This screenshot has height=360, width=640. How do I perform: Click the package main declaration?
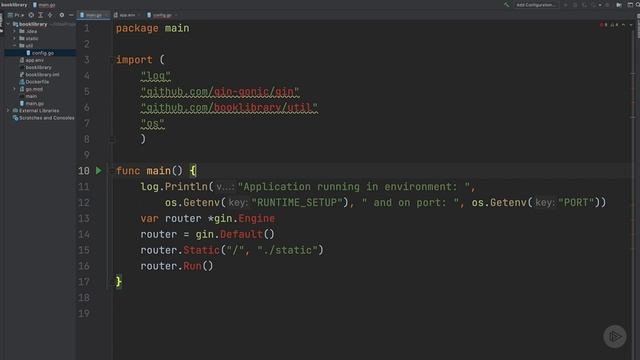pos(153,28)
